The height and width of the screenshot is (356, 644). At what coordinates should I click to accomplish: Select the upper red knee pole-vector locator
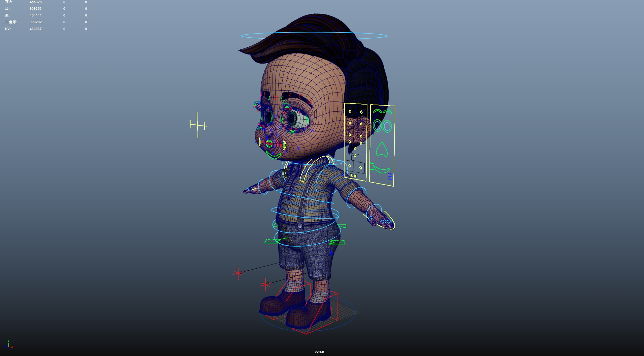pos(238,273)
